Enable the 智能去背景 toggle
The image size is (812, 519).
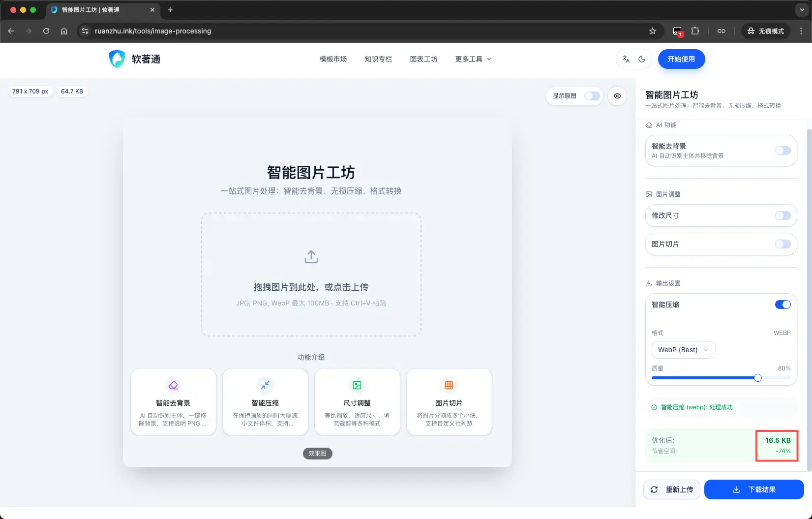pyautogui.click(x=782, y=151)
